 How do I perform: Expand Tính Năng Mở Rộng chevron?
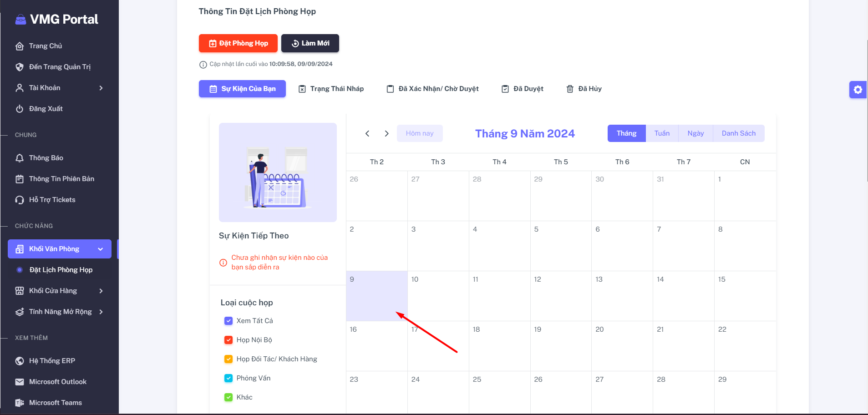pyautogui.click(x=101, y=312)
